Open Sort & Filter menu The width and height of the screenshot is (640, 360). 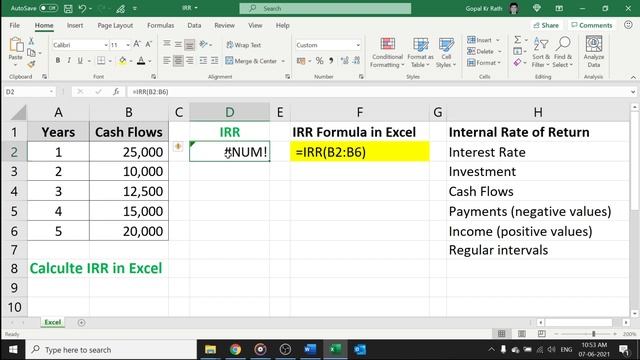[x=541, y=53]
